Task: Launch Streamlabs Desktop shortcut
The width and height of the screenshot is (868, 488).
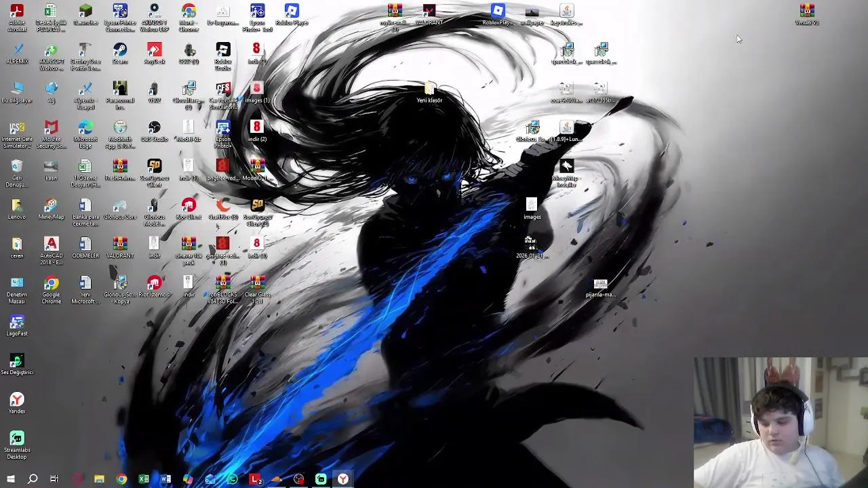Action: 17,445
